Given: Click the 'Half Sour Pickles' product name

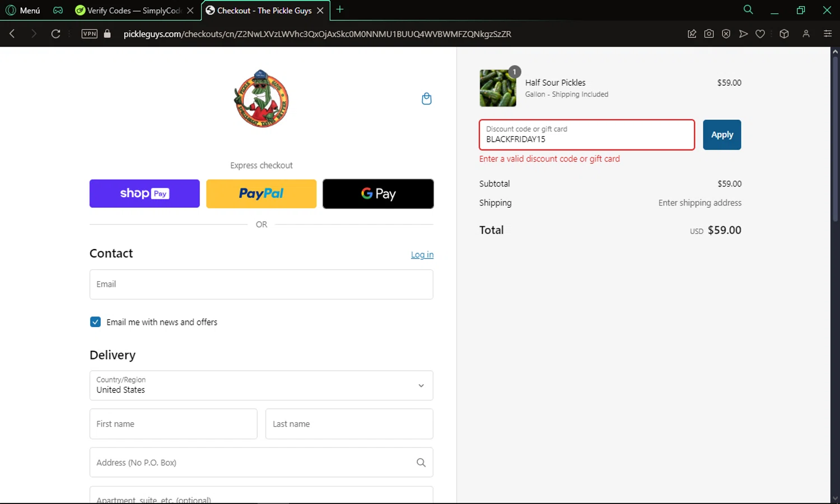Looking at the screenshot, I should click(x=556, y=82).
